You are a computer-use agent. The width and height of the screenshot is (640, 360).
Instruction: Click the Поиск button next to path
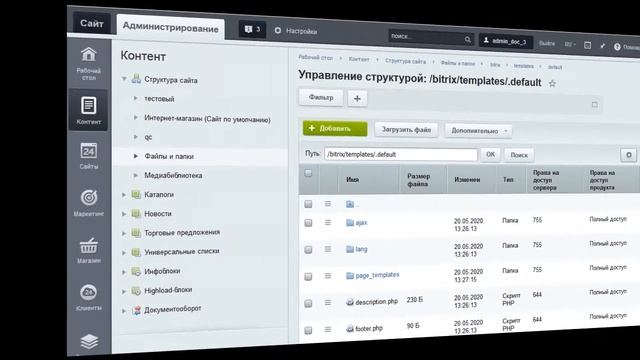point(519,155)
